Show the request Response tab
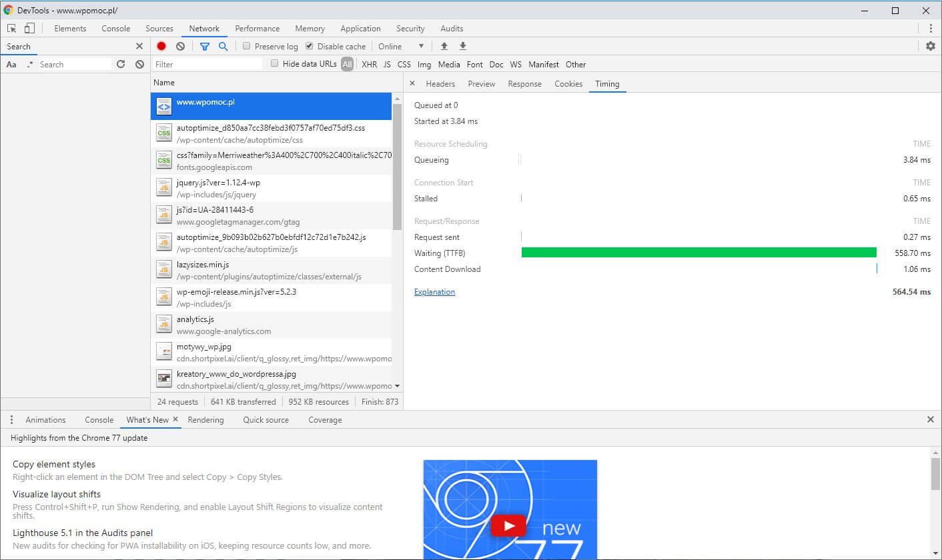Viewport: 942px width, 560px height. [525, 84]
